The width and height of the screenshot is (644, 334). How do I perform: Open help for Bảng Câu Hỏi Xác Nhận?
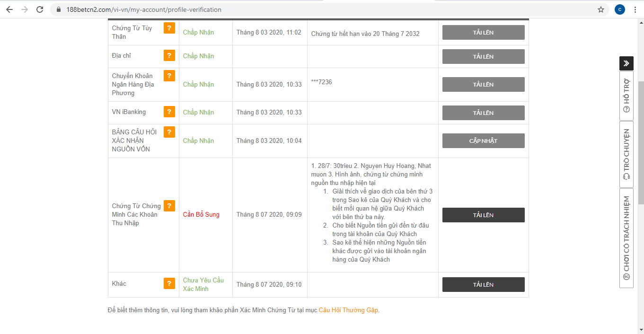[x=169, y=132]
